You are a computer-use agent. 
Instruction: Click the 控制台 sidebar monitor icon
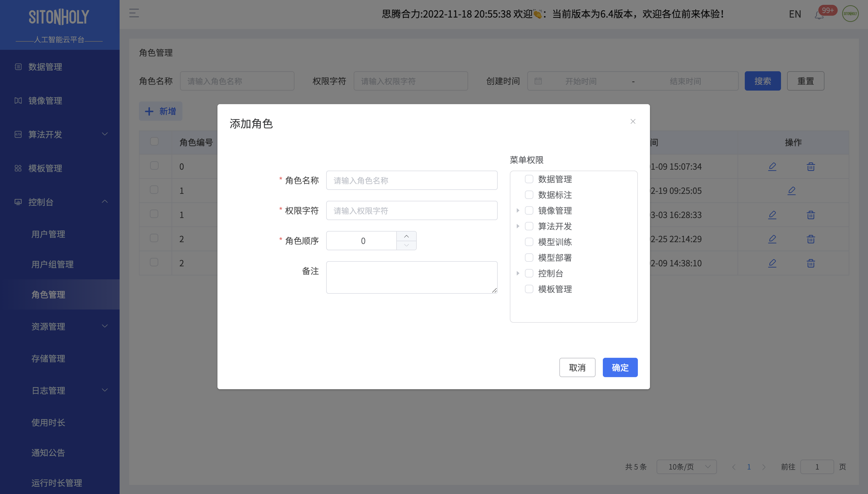[x=18, y=202]
